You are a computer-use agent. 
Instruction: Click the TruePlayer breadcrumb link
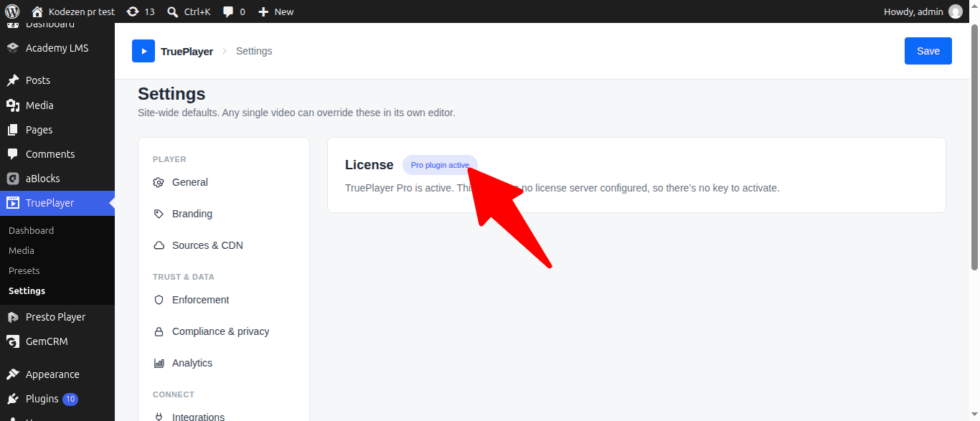click(187, 52)
